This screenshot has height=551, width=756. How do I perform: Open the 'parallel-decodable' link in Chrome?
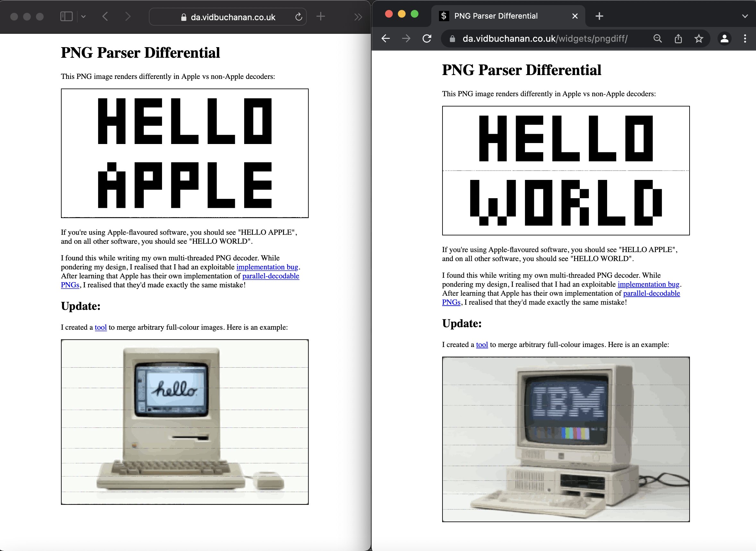tap(652, 293)
